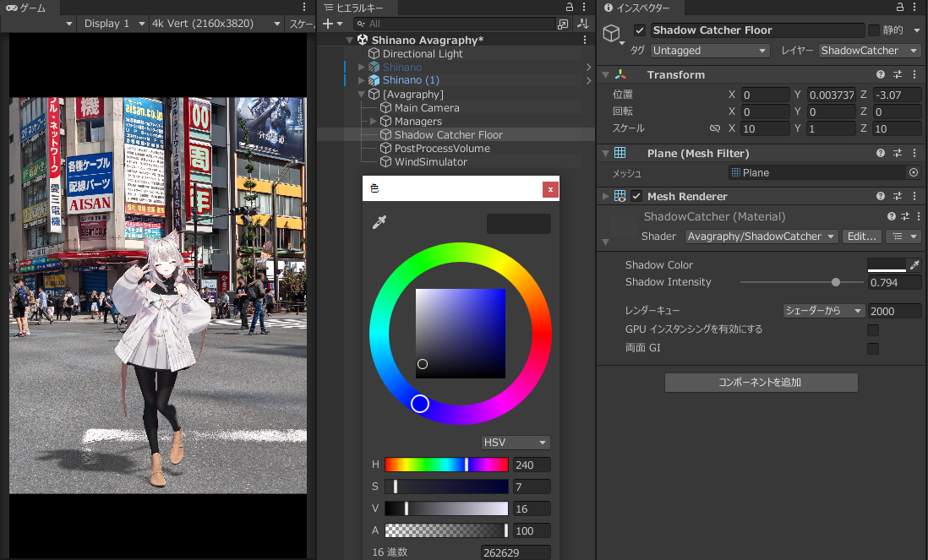Click the hierarchy scene visibility tool icon

click(x=583, y=24)
